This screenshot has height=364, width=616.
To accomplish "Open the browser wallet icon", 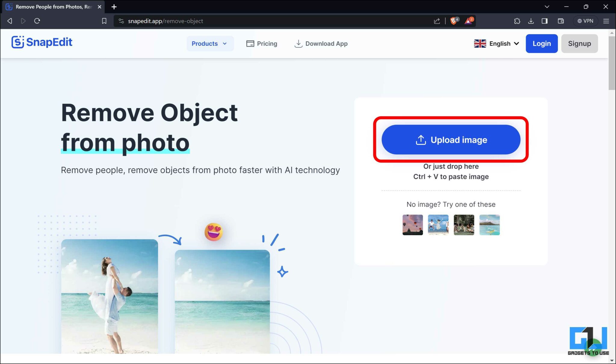I will click(x=560, y=21).
